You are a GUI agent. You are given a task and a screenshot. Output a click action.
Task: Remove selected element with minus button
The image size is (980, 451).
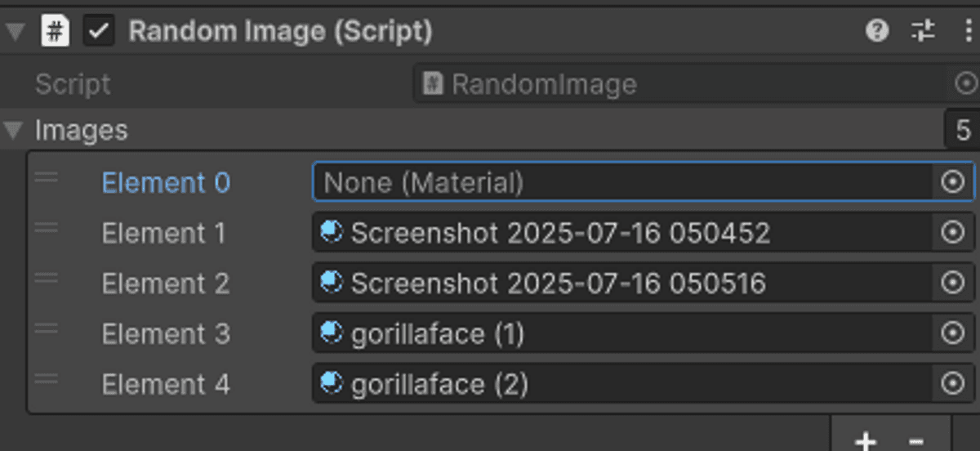click(x=916, y=441)
